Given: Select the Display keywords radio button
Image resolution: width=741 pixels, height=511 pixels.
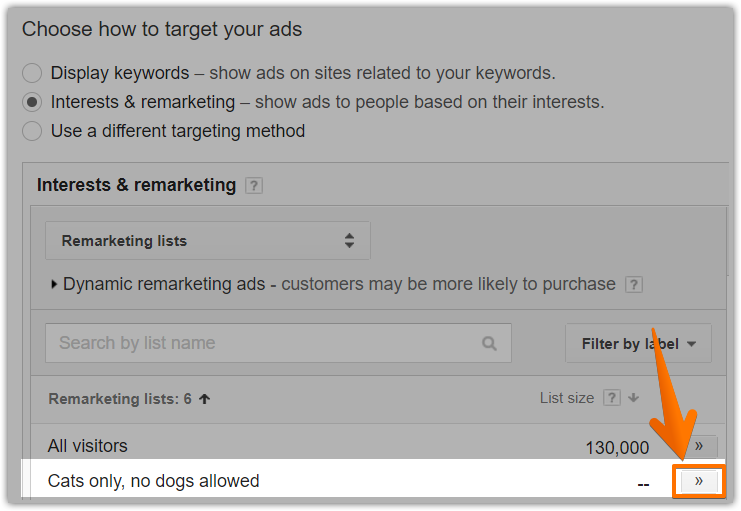Looking at the screenshot, I should coord(32,73).
